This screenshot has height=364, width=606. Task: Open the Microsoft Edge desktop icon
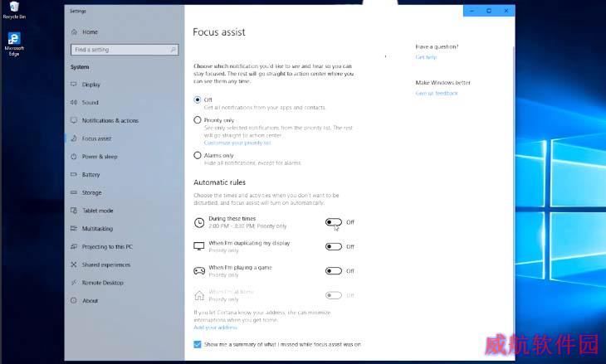click(x=14, y=44)
